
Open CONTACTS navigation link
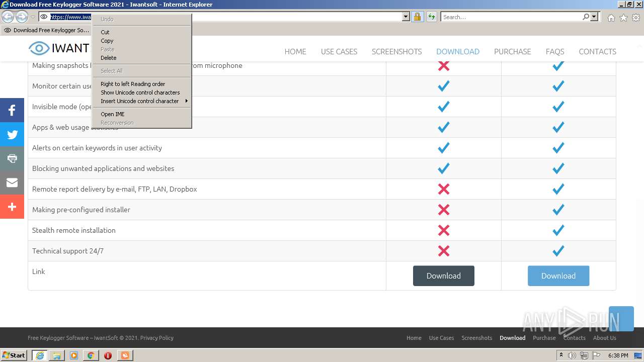pos(597,51)
